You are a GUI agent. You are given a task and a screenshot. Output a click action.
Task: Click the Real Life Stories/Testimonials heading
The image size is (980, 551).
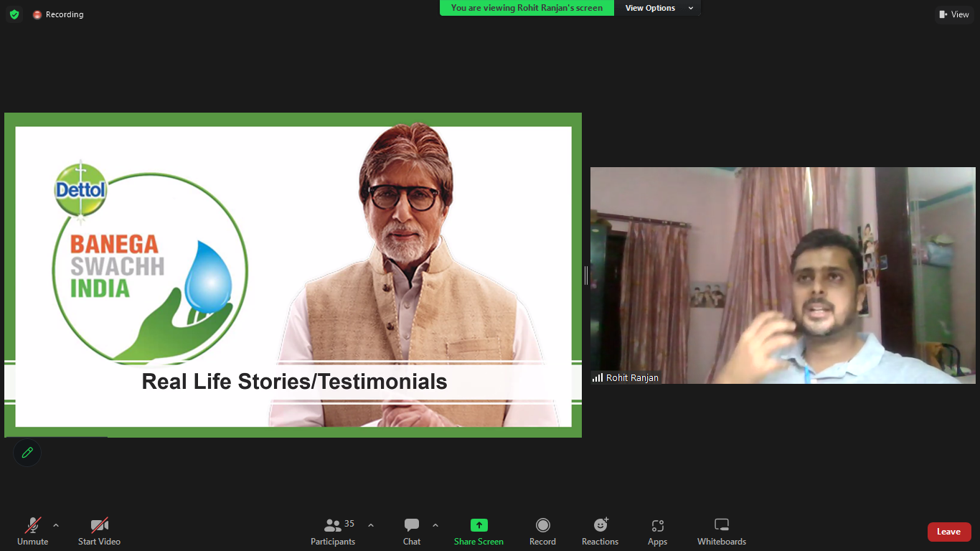tap(294, 382)
